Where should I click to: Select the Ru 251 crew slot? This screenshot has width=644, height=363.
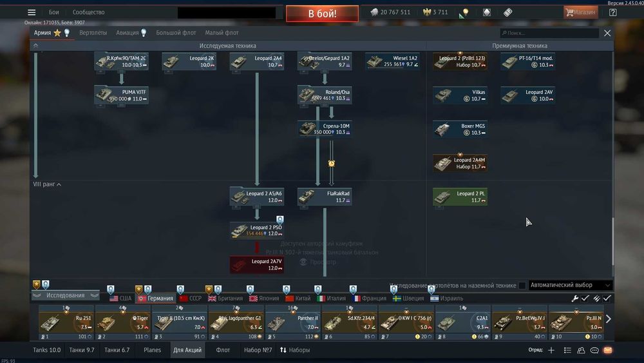click(66, 322)
